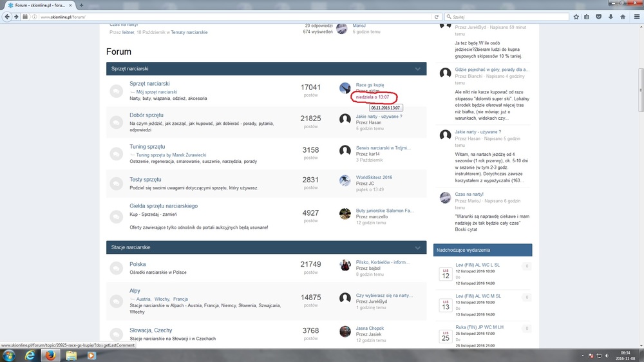Open the Serwis narciarski w Trójmi... topic
This screenshot has height=362, width=644.
(383, 148)
